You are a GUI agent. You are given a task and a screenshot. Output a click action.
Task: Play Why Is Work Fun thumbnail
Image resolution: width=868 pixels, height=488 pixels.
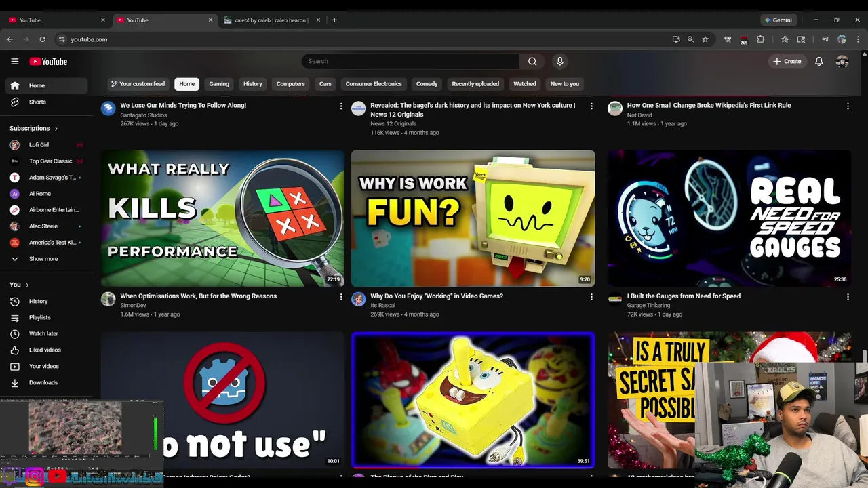(x=473, y=218)
